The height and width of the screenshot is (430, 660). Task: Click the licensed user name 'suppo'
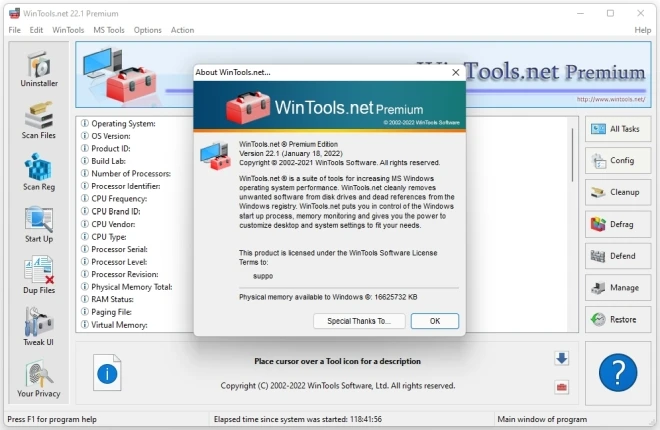pos(263,276)
